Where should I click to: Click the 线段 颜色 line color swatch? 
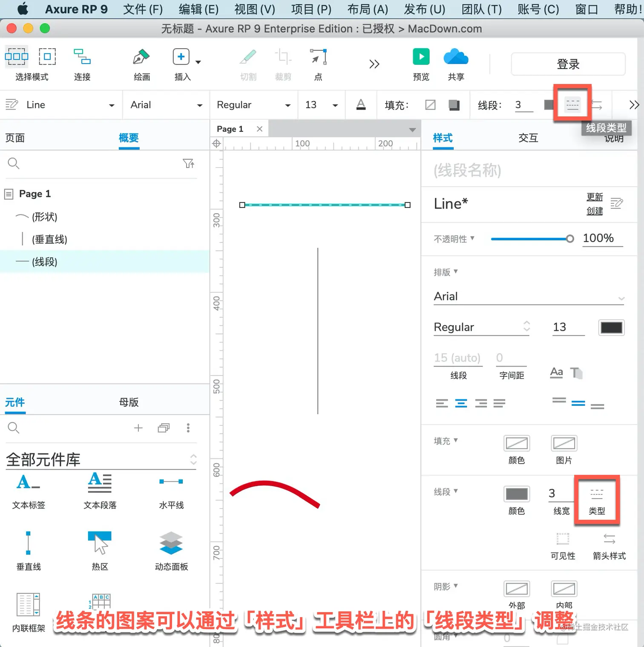click(x=517, y=494)
